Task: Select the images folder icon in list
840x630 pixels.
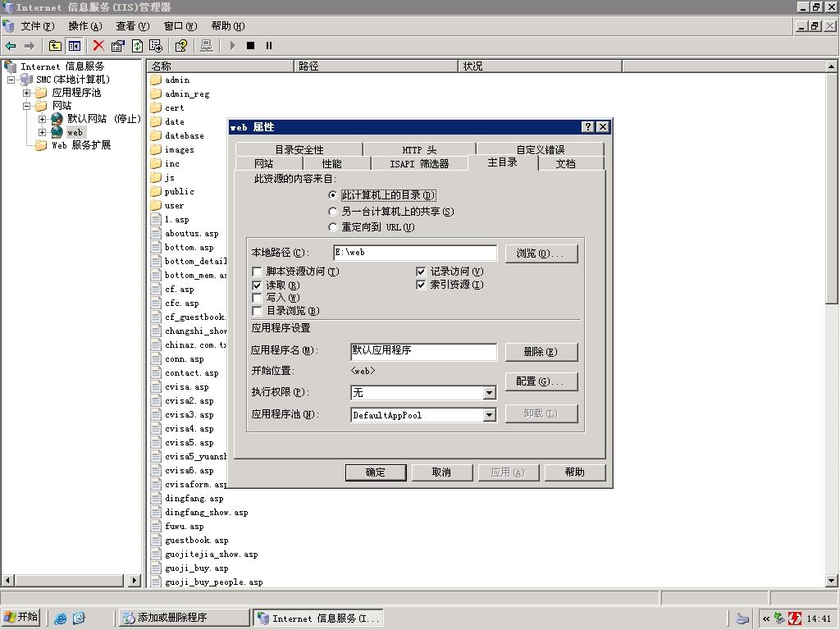Action: point(156,149)
